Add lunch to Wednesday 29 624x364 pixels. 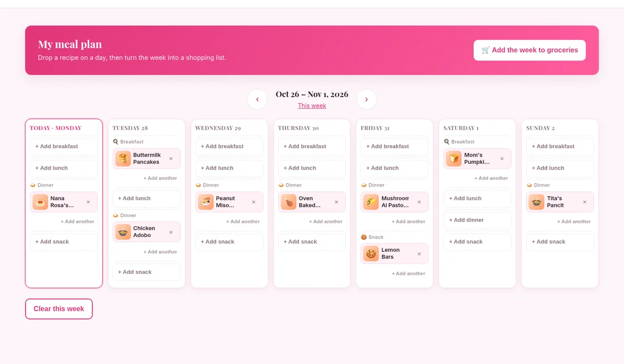(x=229, y=168)
